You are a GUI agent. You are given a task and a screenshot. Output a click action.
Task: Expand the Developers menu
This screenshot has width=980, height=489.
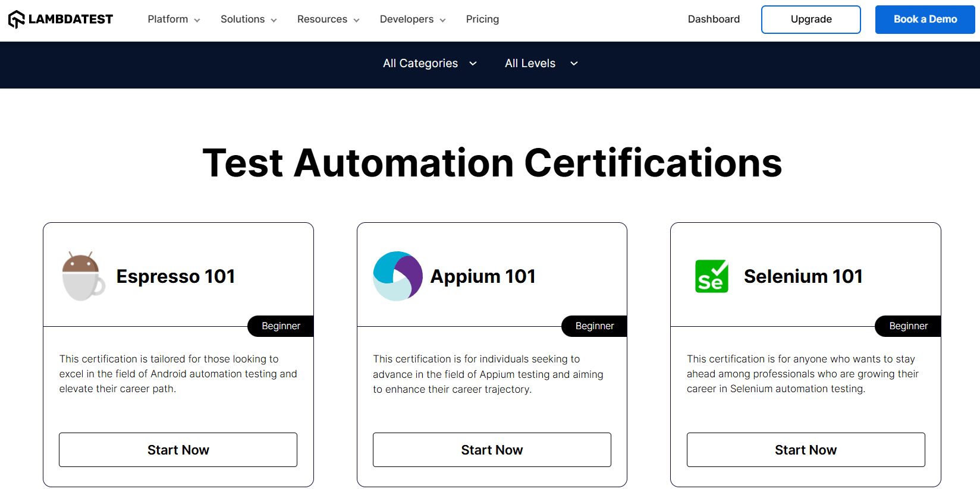[413, 19]
